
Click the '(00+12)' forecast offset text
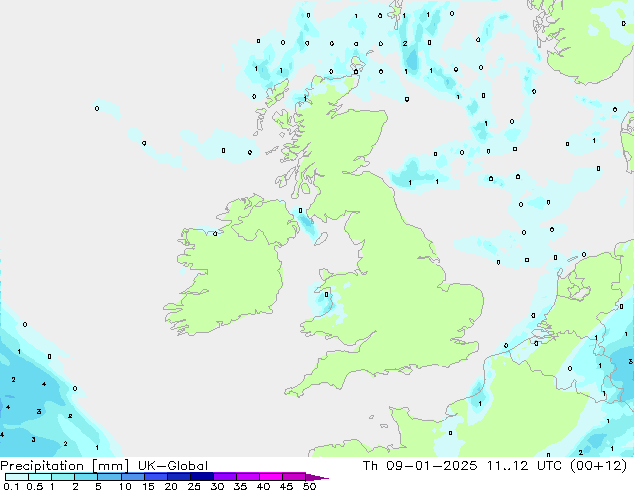click(x=598, y=466)
